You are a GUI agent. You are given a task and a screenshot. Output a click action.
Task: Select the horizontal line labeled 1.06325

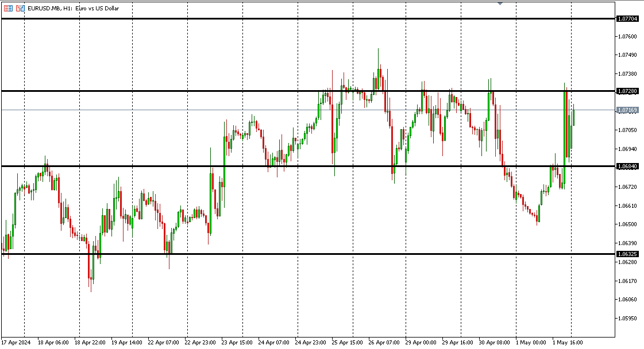[308, 254]
